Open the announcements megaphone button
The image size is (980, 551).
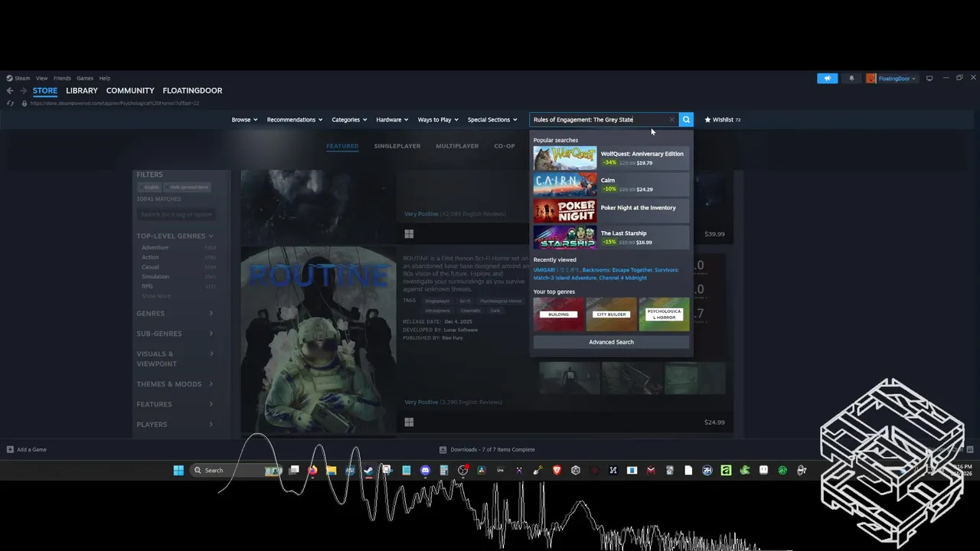point(827,78)
